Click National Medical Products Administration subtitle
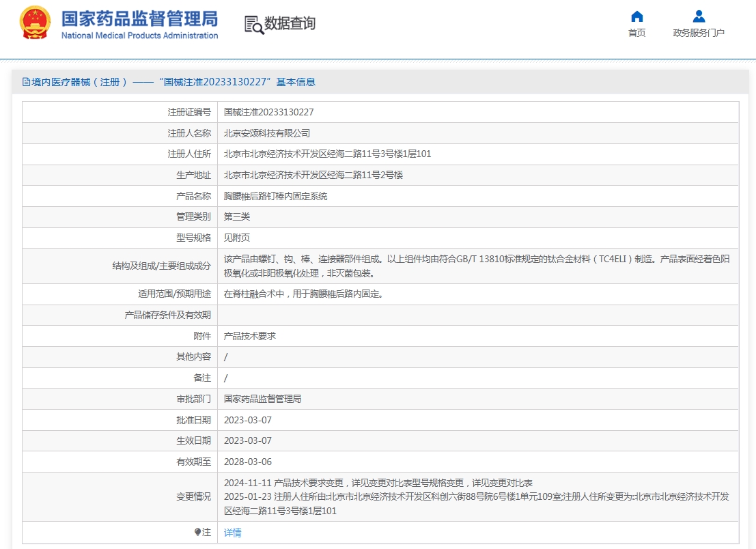Screen dimensions: 756x549 (139, 36)
